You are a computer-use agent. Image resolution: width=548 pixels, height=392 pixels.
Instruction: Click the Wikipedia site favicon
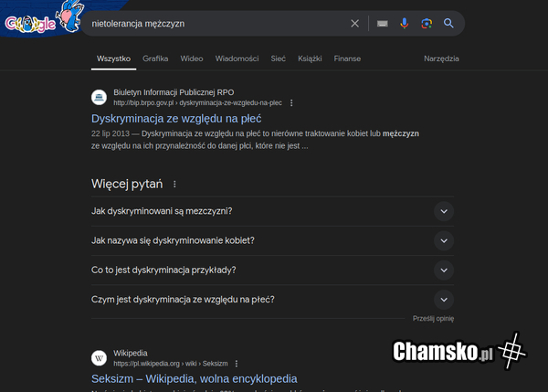tap(99, 357)
